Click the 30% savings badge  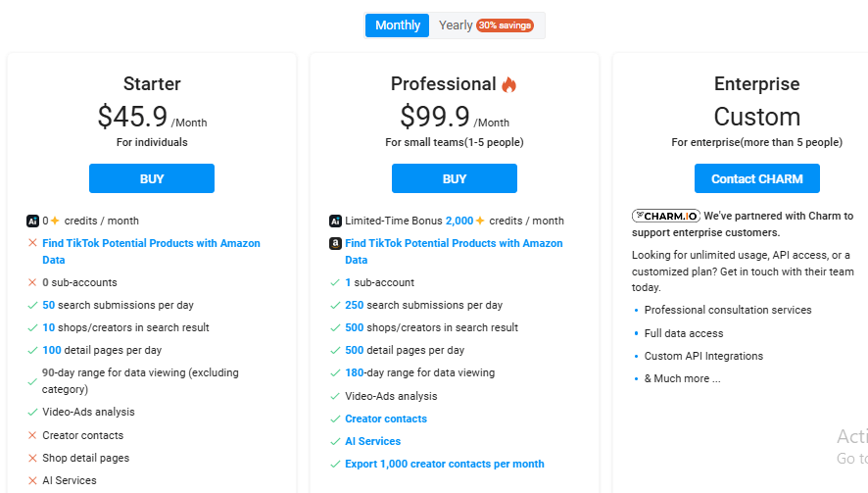point(505,25)
